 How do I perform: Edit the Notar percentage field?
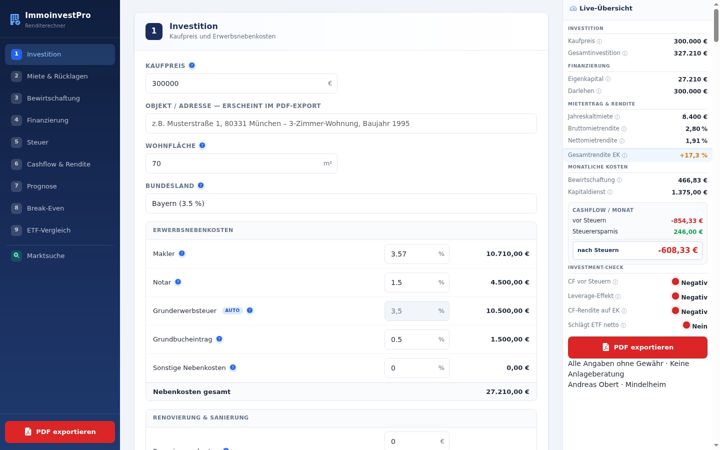pyautogui.click(x=416, y=282)
